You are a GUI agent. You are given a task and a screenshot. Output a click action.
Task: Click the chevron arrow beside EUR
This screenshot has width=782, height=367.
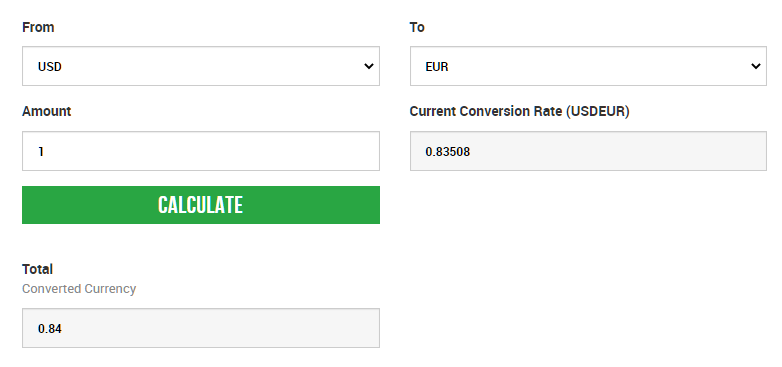756,66
